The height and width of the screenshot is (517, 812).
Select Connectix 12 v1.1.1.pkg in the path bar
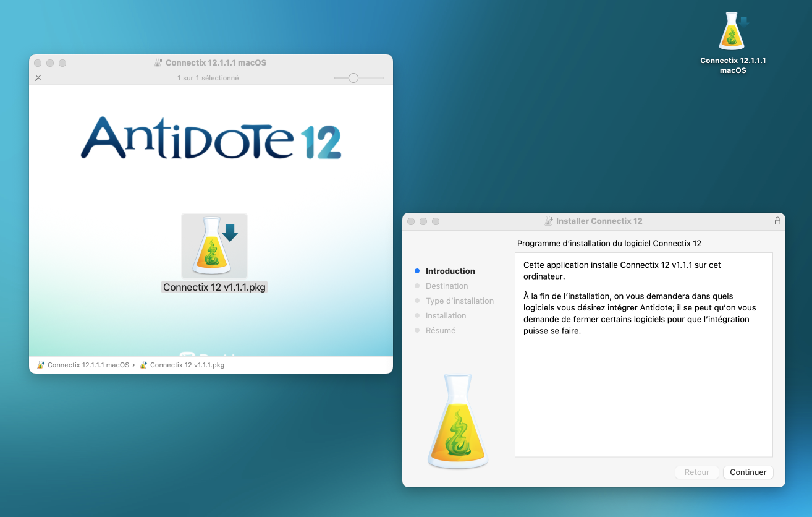coord(187,365)
